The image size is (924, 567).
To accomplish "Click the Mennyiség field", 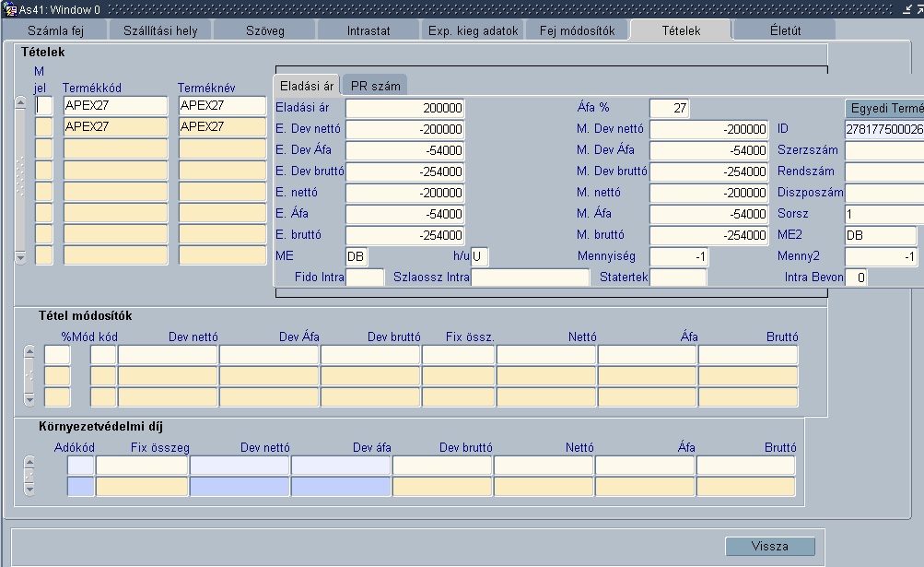I will [x=678, y=256].
